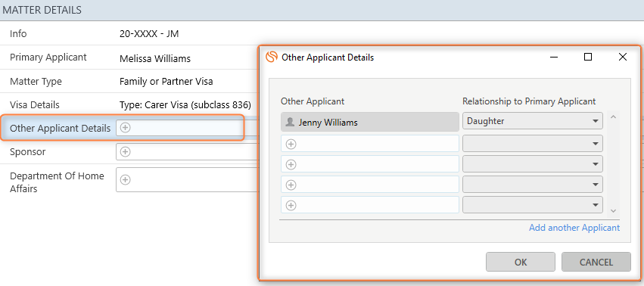
Task: Click the plus icon in the Department Of Home Affairs row
Action: (126, 180)
